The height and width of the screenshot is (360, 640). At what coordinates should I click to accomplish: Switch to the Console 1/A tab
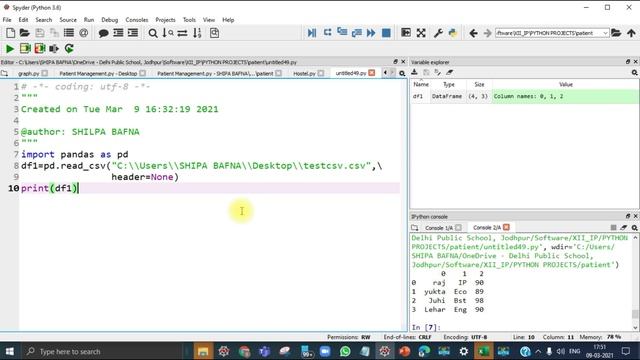coord(439,228)
